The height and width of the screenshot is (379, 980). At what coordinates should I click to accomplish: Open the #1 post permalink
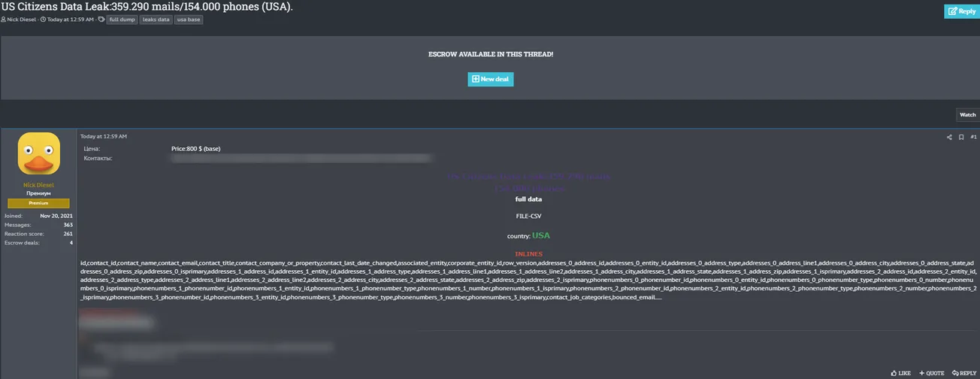[x=973, y=137]
